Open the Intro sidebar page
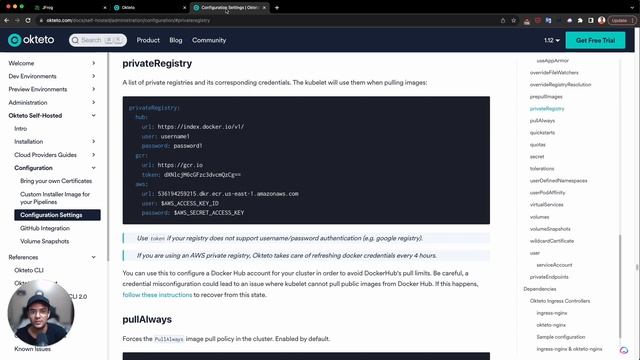This screenshot has height=360, width=640. coord(20,129)
